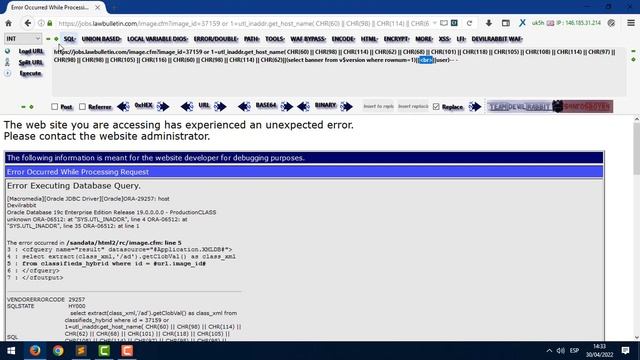Viewport: 640px width, 360px height.
Task: Click the Insert to replace input field
Action: pyautogui.click(x=378, y=107)
